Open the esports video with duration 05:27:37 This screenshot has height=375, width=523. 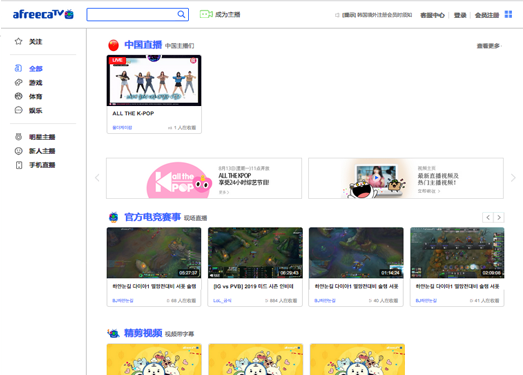154,253
